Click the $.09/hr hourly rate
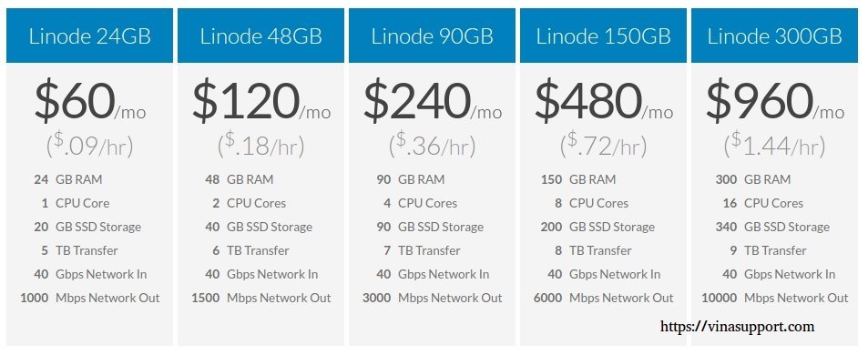Viewport: 868px width, 355px height. tap(89, 145)
